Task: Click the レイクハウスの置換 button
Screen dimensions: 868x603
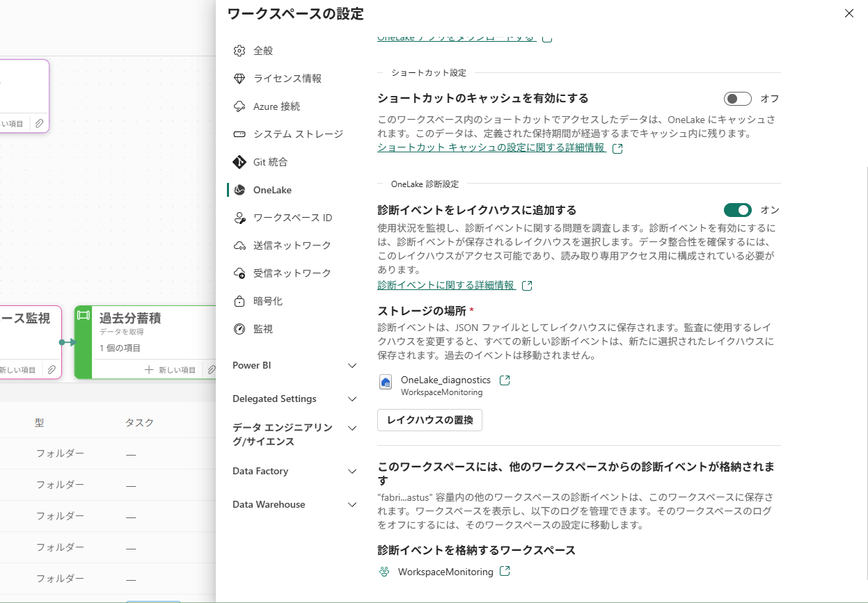Action: pyautogui.click(x=429, y=420)
